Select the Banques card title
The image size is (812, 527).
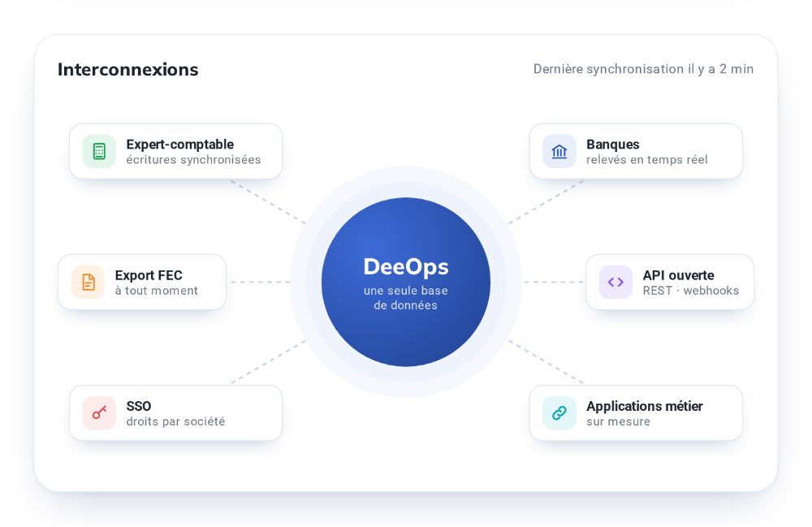click(x=612, y=145)
